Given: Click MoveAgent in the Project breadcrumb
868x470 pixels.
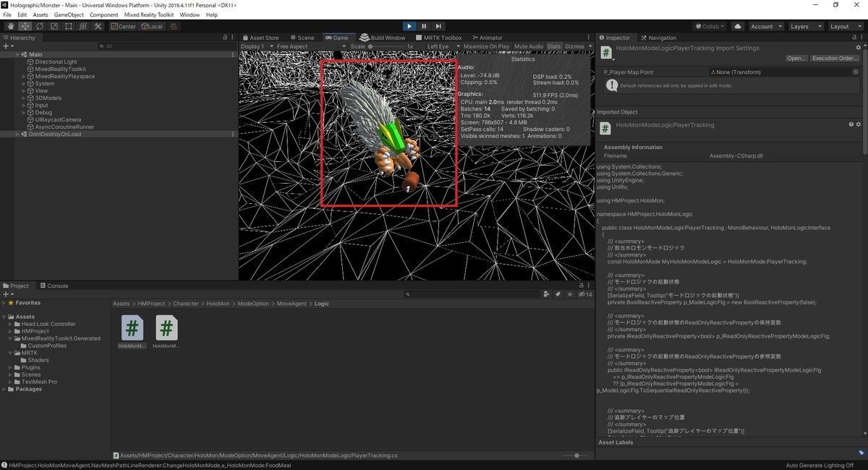Looking at the screenshot, I should tap(292, 304).
